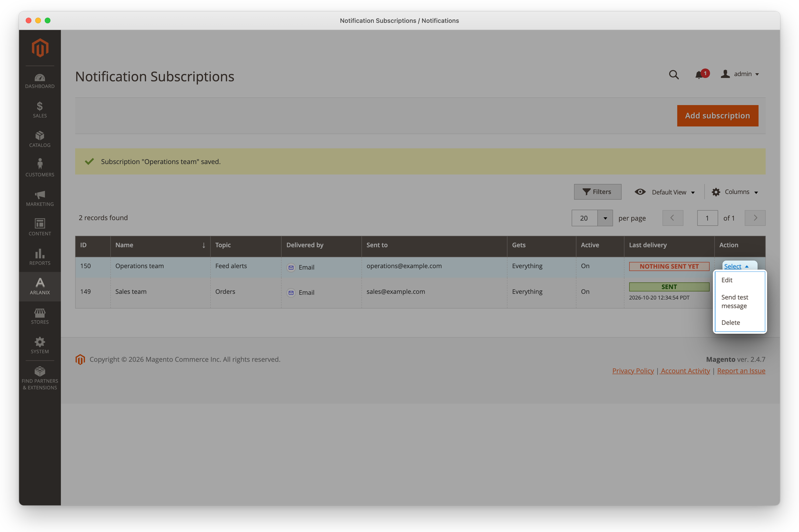The width and height of the screenshot is (799, 532).
Task: Open the Dashboard sidebar section
Action: [40, 81]
